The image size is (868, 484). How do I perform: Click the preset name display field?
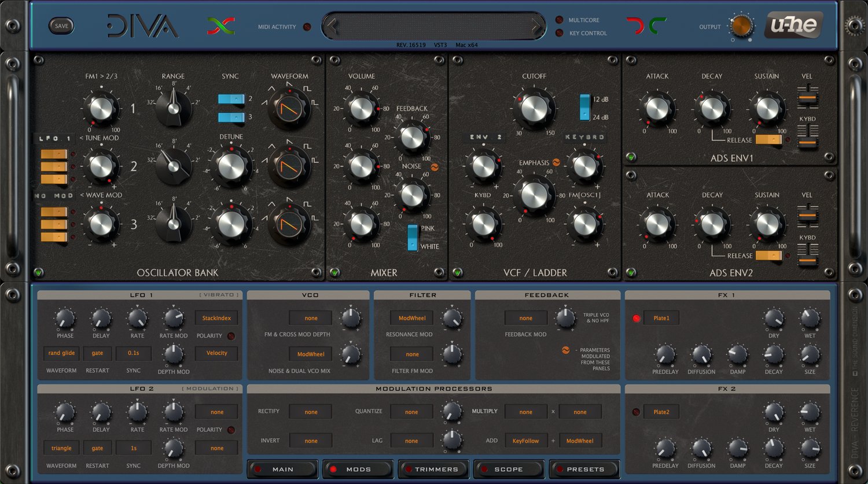click(434, 26)
